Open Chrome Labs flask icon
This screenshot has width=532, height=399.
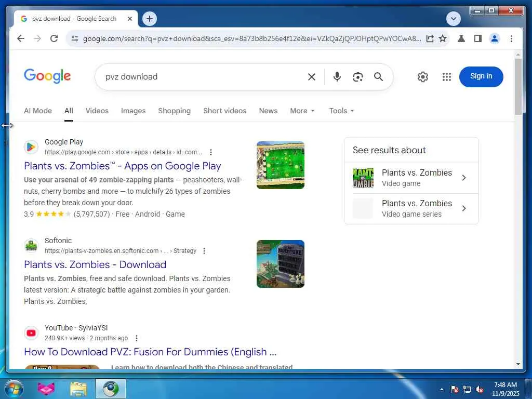click(x=461, y=38)
